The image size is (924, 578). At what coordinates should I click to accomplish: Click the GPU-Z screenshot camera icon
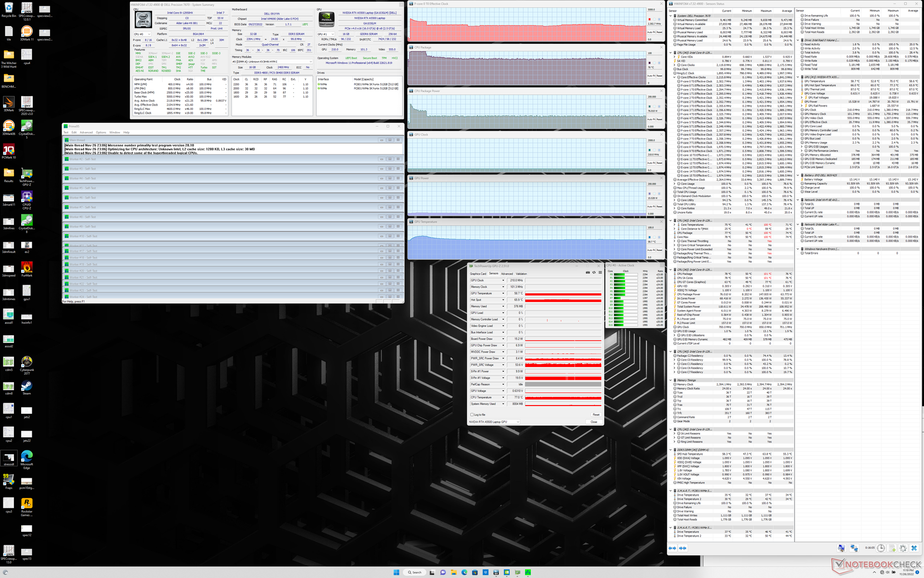[588, 273]
